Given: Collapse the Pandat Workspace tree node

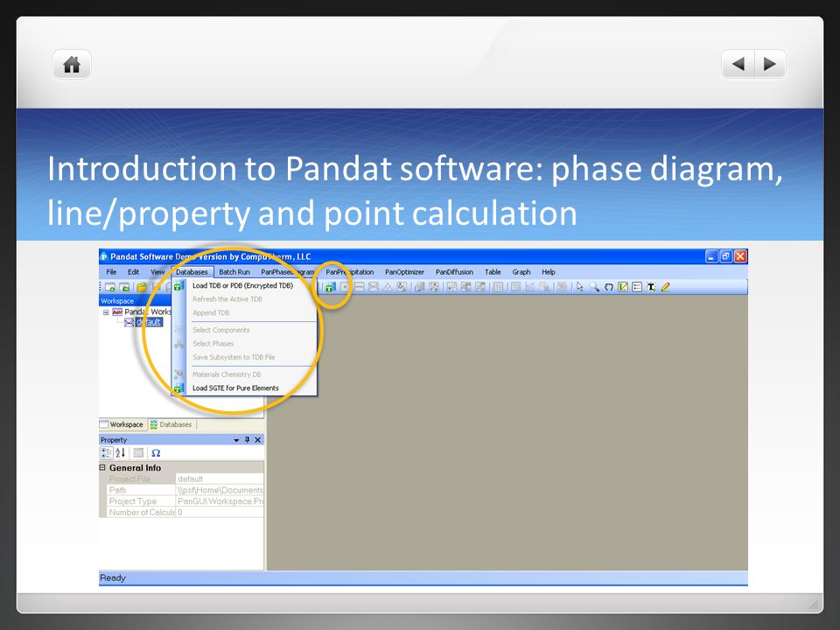Looking at the screenshot, I should [x=106, y=311].
